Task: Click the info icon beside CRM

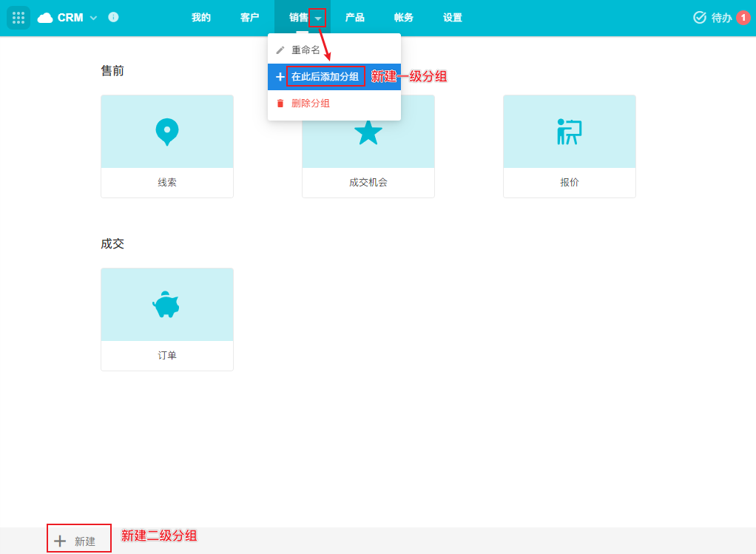Action: [x=113, y=17]
